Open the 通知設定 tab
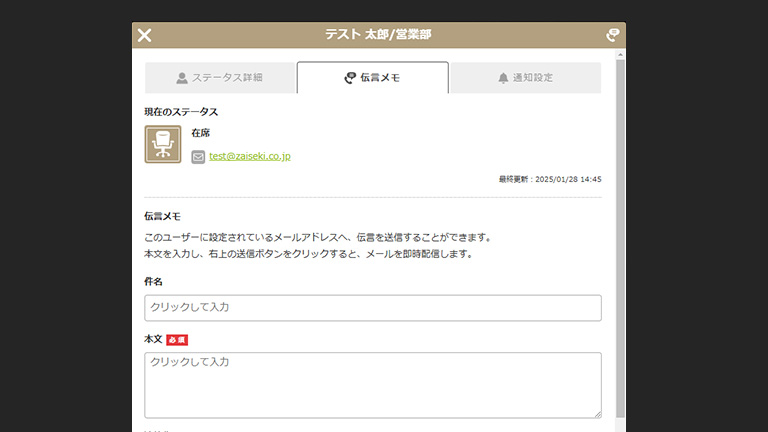This screenshot has width=768, height=432. click(x=525, y=78)
